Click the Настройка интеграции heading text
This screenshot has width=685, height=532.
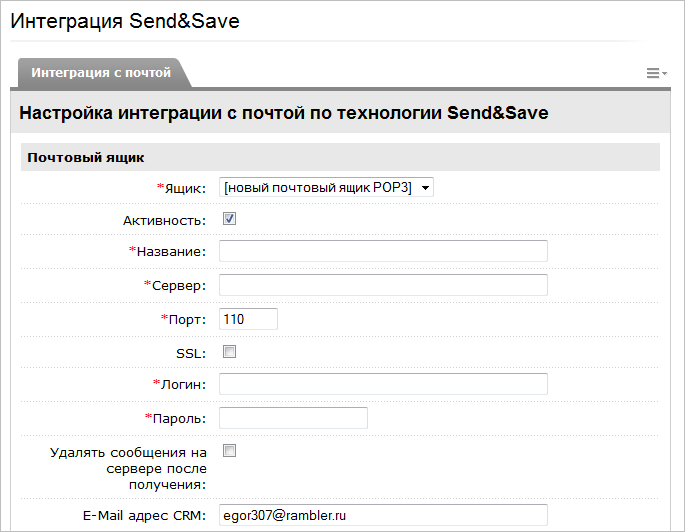point(283,113)
